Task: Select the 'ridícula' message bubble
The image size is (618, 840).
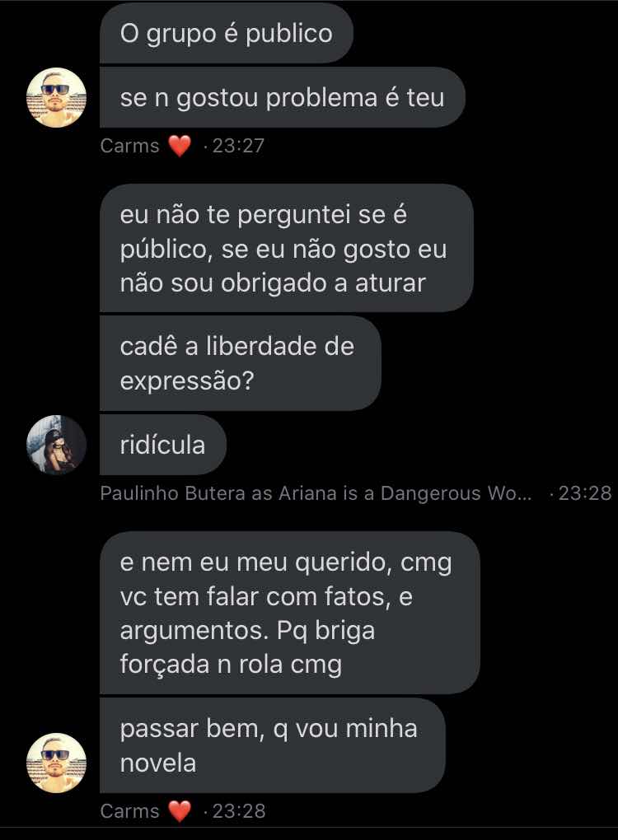Action: click(x=163, y=445)
